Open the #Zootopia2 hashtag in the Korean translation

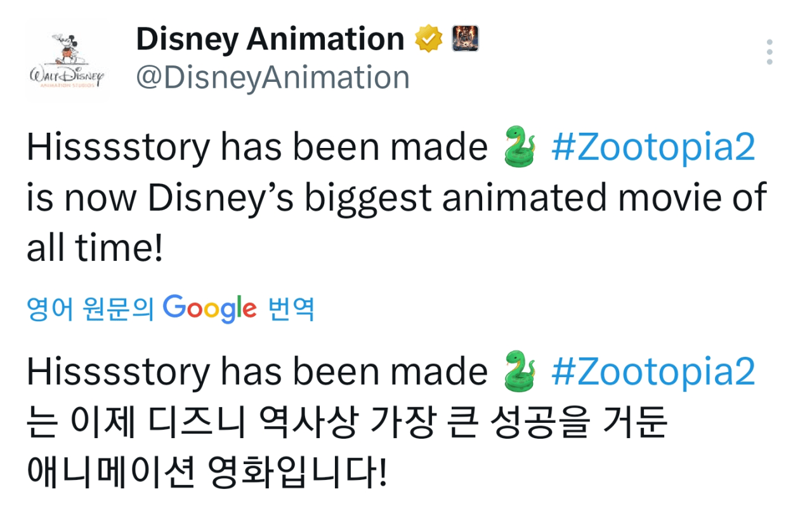[653, 373]
